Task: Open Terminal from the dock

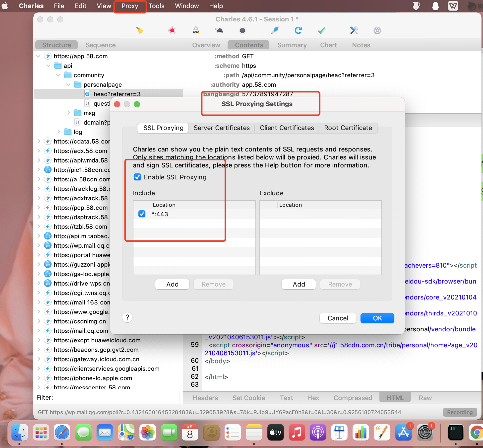Action: tap(456, 432)
